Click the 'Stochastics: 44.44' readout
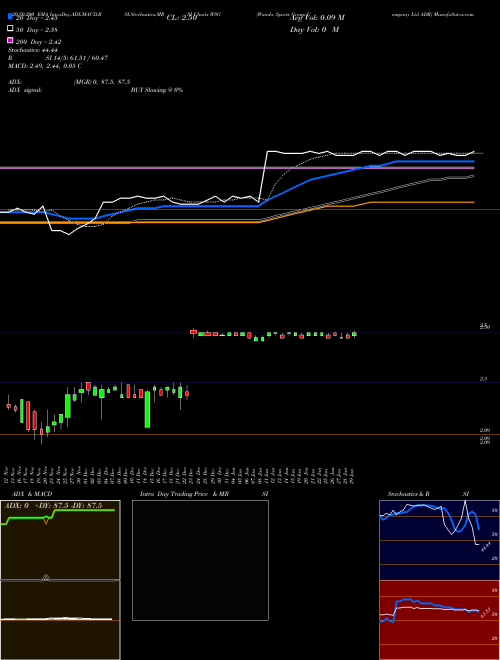This screenshot has height=660, width=500. [32, 50]
